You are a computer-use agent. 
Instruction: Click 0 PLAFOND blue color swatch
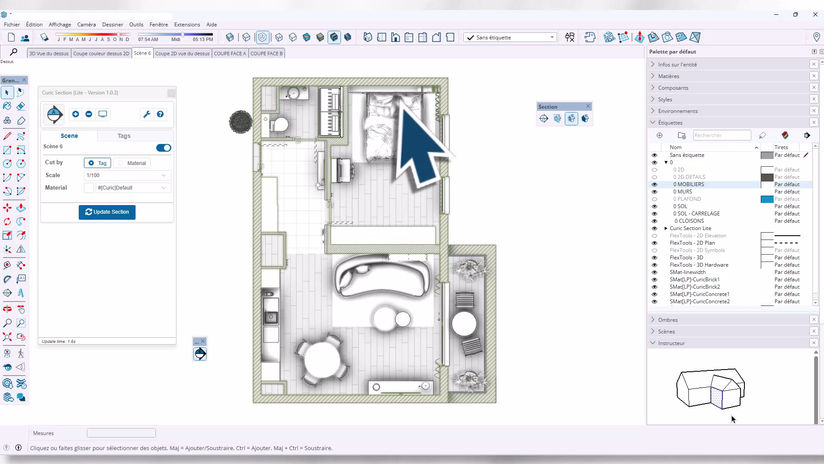coord(767,199)
